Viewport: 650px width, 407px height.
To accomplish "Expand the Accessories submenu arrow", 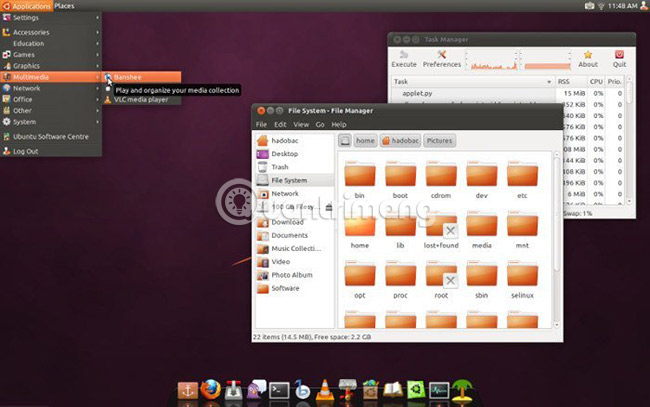I will [97, 32].
